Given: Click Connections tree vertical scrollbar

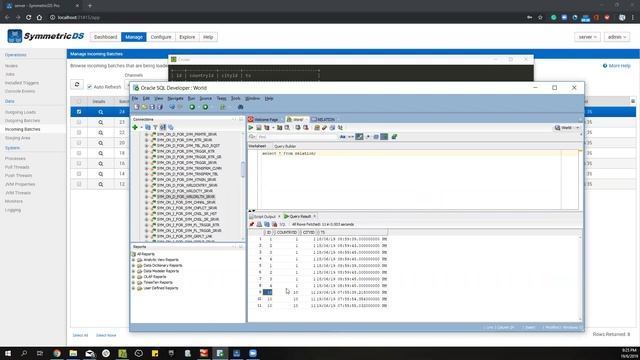Looking at the screenshot, I should point(243,169).
